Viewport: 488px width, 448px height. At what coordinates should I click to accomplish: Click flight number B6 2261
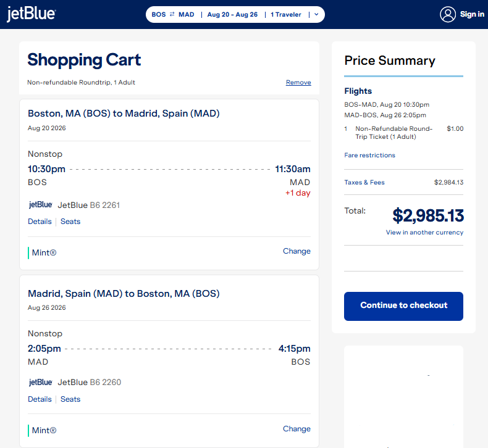pyautogui.click(x=105, y=205)
